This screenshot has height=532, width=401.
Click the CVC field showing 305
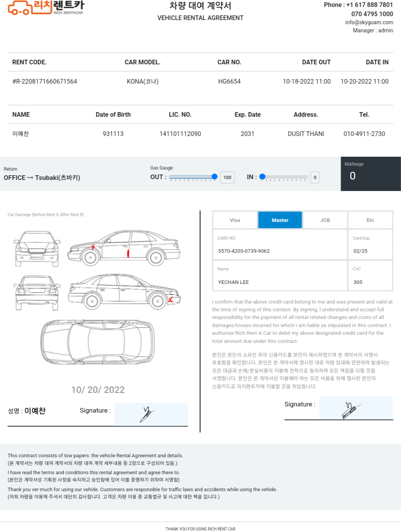point(370,275)
